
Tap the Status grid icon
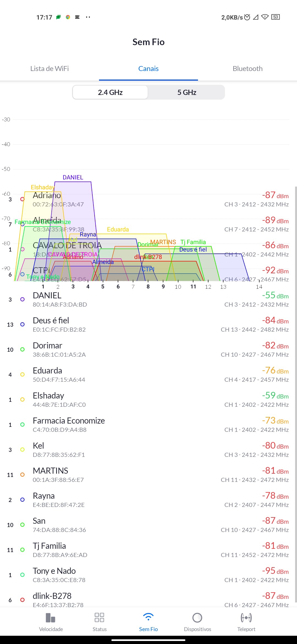[x=99, y=618]
